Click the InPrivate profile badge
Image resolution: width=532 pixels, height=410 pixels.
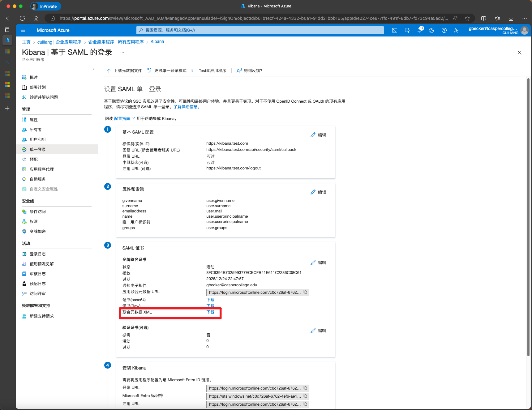pyautogui.click(x=46, y=6)
